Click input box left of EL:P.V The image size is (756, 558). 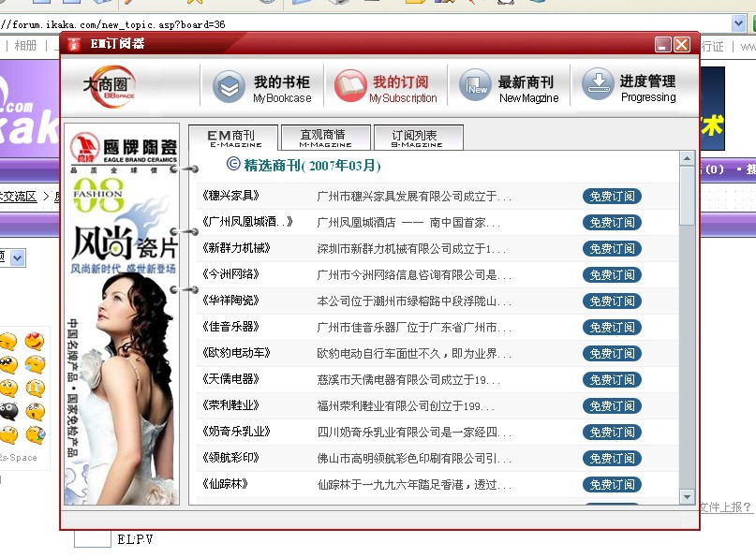[93, 539]
